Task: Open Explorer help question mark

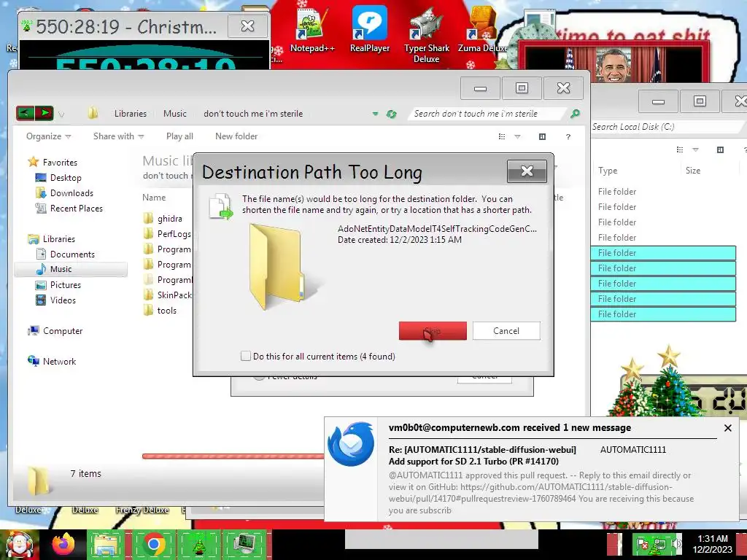Action: tap(568, 136)
